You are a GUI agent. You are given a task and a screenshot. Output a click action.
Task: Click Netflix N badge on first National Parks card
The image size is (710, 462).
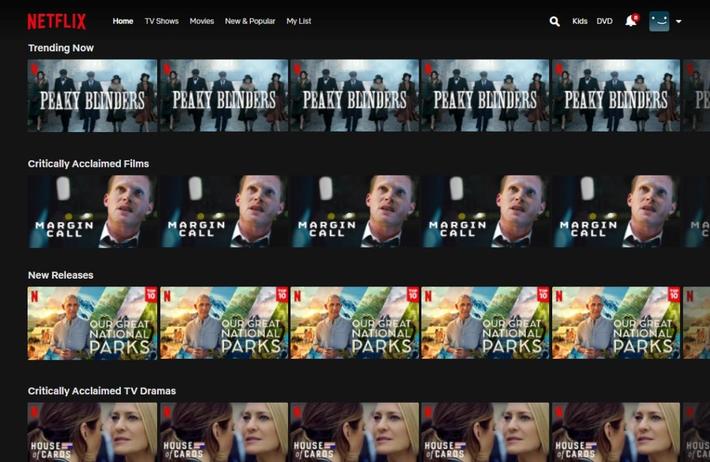pos(35,296)
